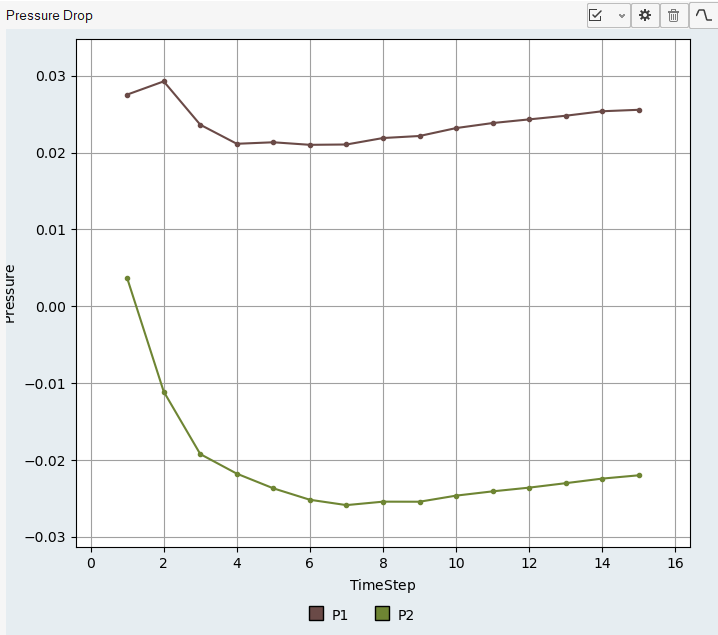Screen dimensions: 718x635
Task: Click the 0.00 y-axis tick label
Action: click(51, 306)
